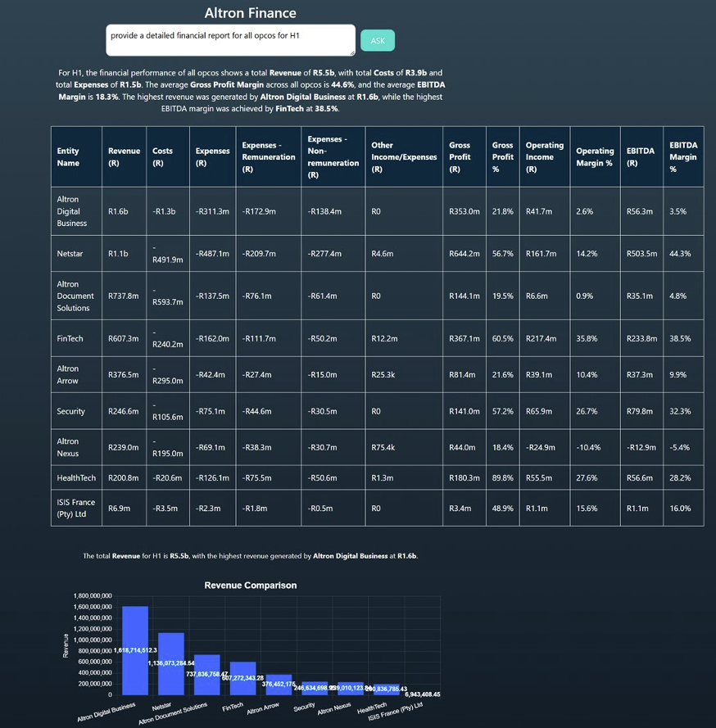This screenshot has height=728, width=716.
Task: Select Altron Document Solutions entity cell
Action: point(75,296)
